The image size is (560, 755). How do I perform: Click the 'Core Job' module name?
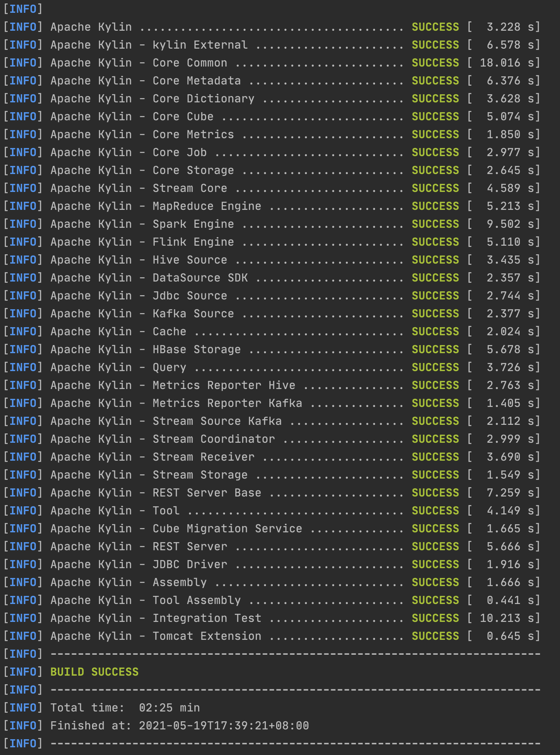180,152
